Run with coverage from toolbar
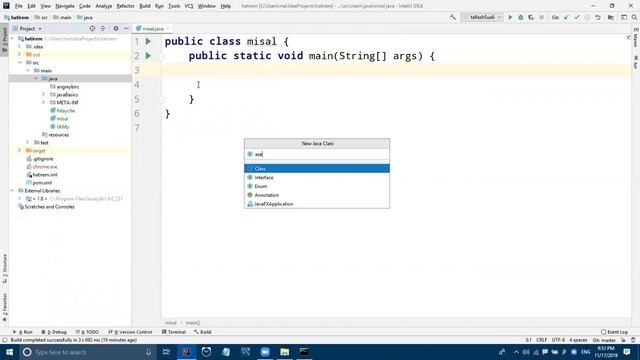Viewport: 640px width, 360px height. coord(531,18)
